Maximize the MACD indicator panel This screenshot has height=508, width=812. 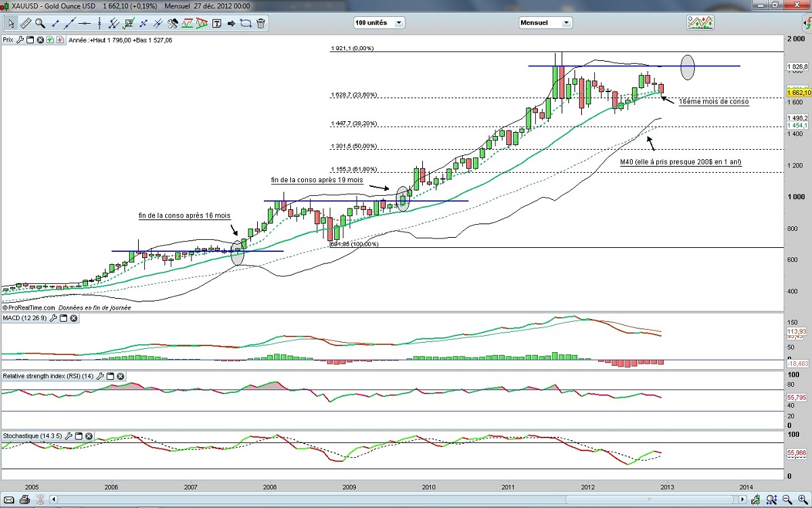[63, 318]
